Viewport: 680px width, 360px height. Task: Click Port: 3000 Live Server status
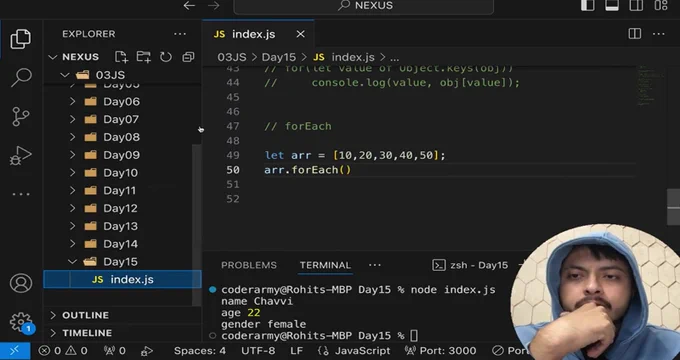(441, 350)
